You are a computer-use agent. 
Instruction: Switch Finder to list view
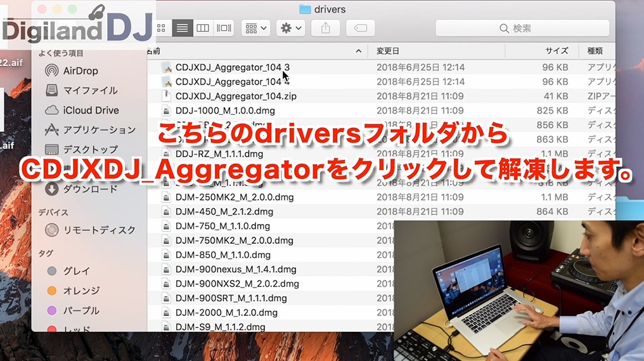pos(183,28)
